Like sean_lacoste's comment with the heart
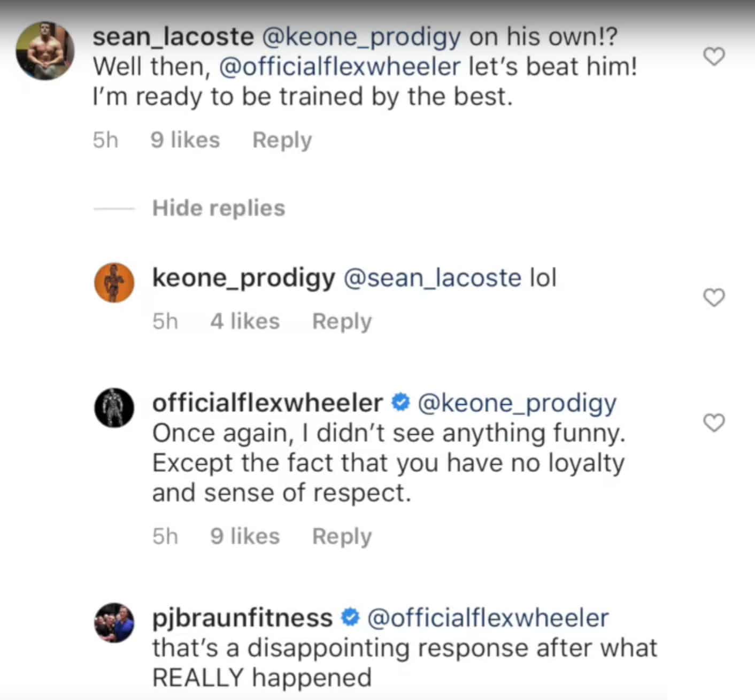755x700 pixels. click(x=714, y=56)
